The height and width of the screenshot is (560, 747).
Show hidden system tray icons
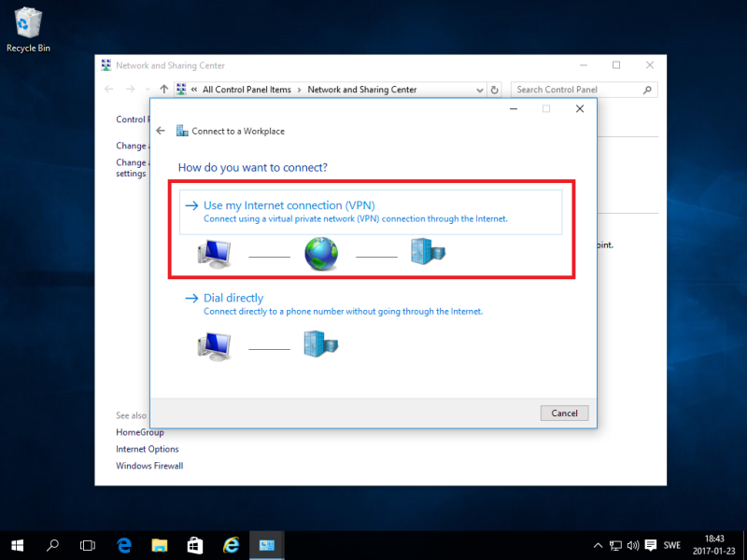599,545
